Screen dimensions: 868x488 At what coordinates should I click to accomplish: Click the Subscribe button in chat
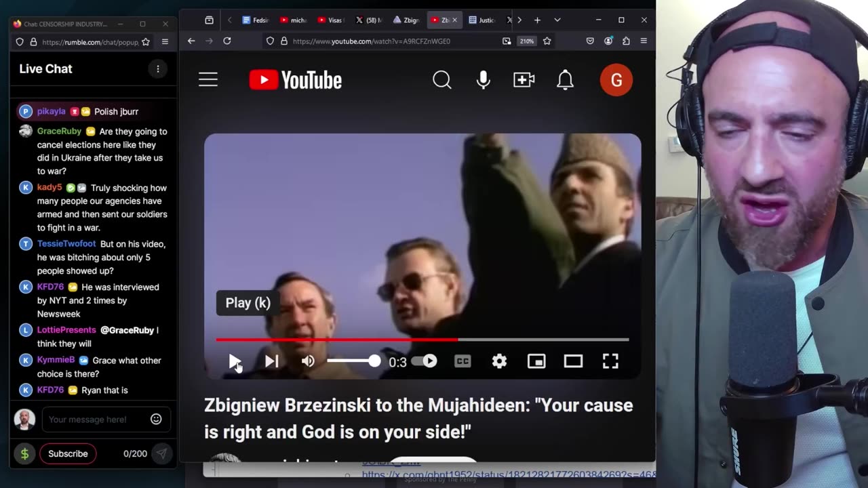point(68,453)
